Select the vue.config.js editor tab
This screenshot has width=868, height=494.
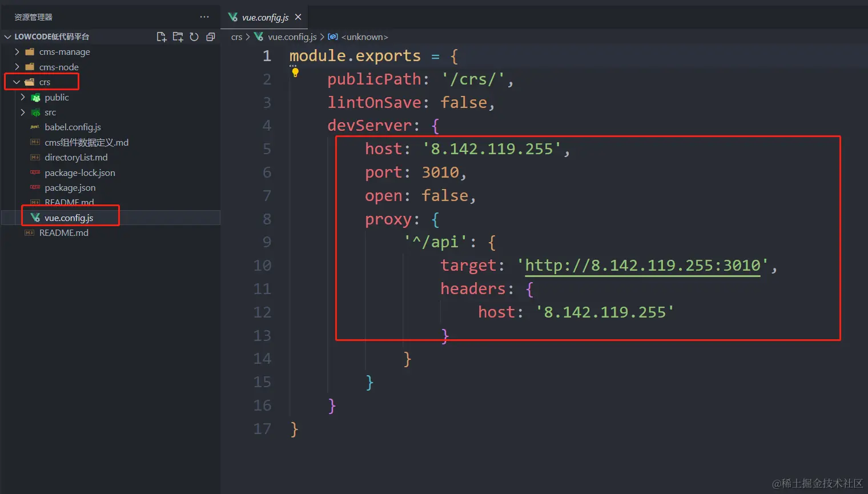[265, 17]
